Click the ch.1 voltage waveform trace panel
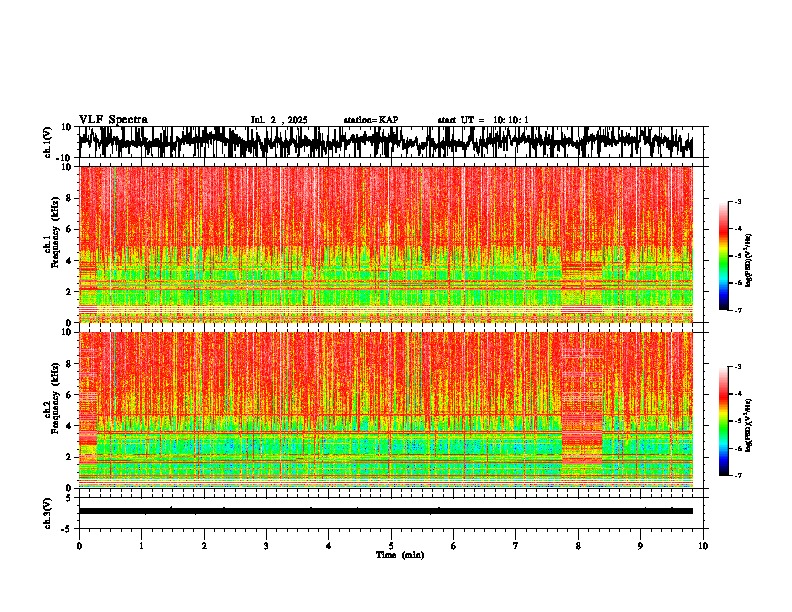The width and height of the screenshot is (792, 612). click(x=390, y=142)
